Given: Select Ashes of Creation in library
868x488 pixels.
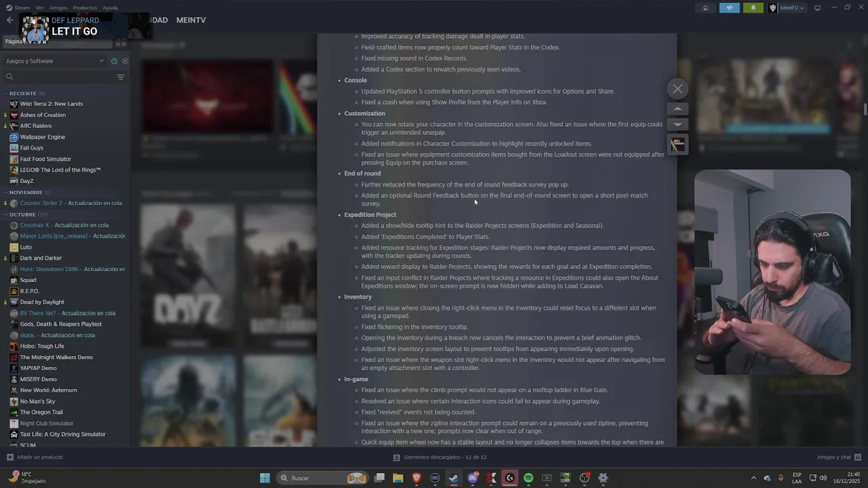Looking at the screenshot, I should (43, 115).
